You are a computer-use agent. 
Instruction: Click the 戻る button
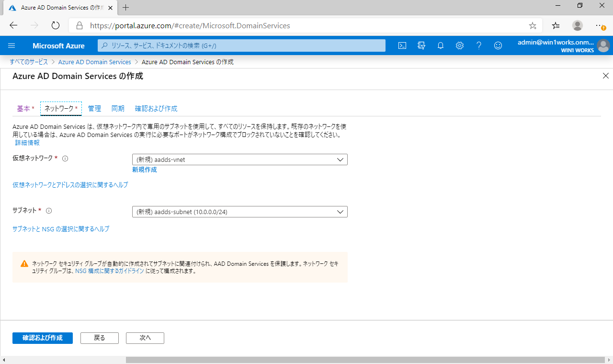(x=100, y=338)
